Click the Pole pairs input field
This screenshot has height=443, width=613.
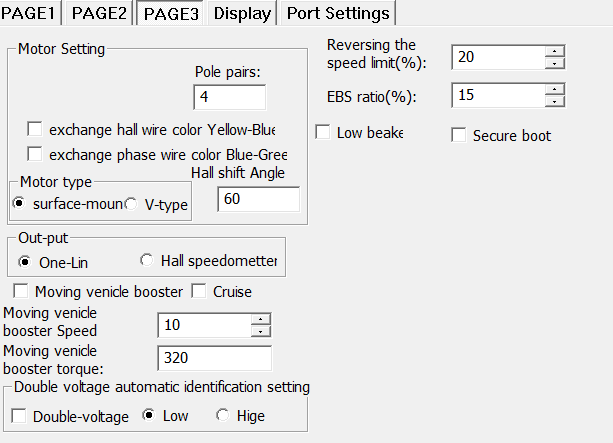point(229,97)
